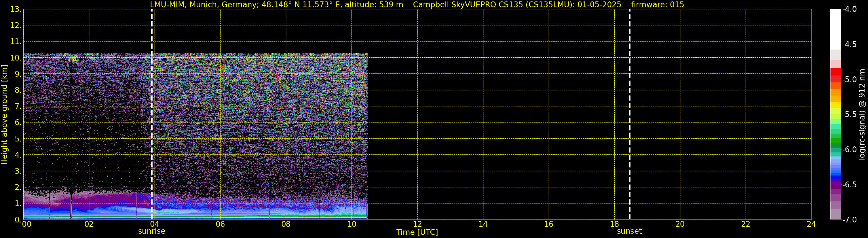Click the '5.' height axis tick
The width and height of the screenshot is (868, 238).
tap(18, 139)
